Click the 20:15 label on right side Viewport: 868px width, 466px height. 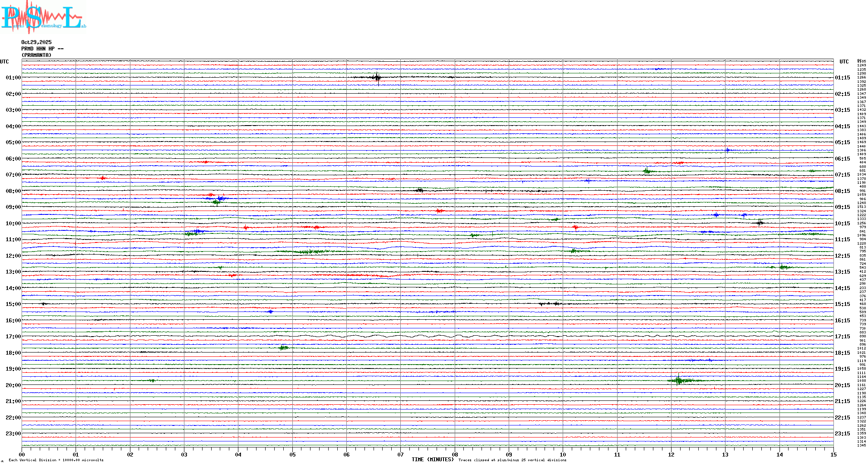tap(842, 385)
